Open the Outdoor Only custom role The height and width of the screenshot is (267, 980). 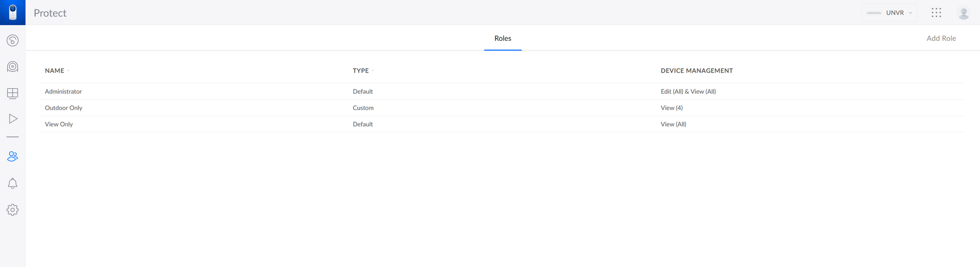coord(503,108)
